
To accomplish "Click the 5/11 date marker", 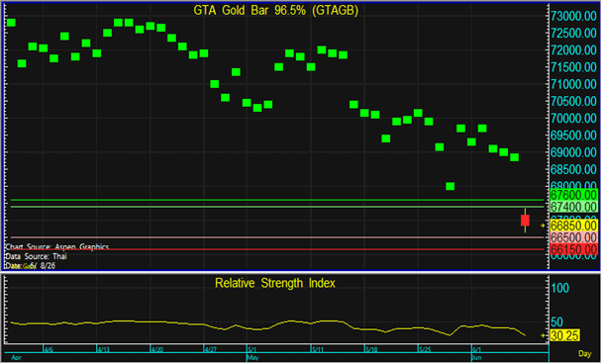I will click(318, 350).
